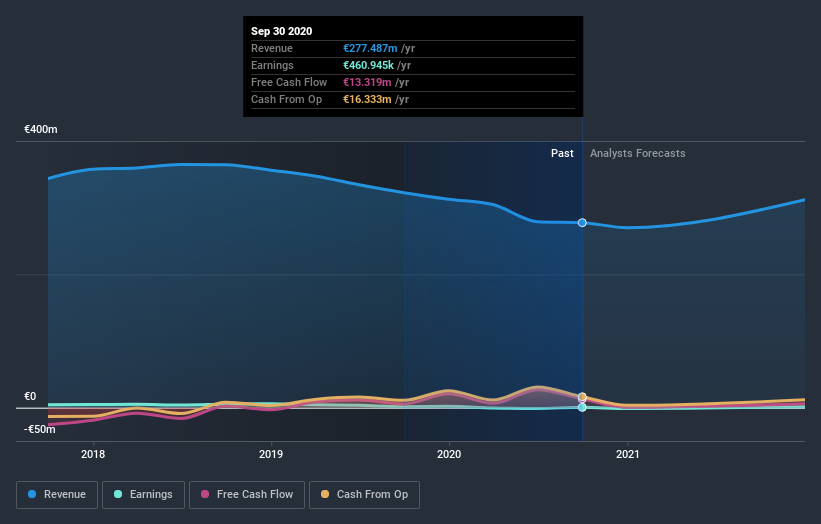Click the 2018 x-axis label
Screen dimensions: 821x524
pyautogui.click(x=93, y=454)
